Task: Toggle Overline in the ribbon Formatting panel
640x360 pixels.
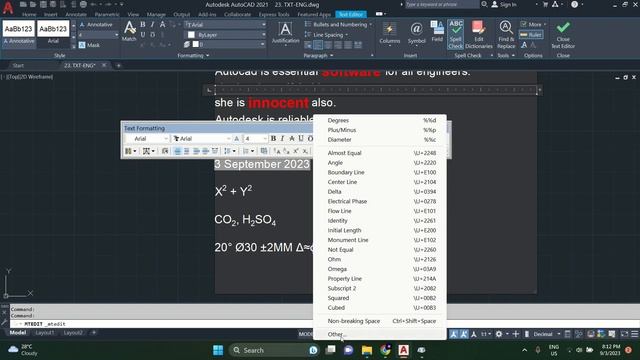Action: click(x=153, y=35)
